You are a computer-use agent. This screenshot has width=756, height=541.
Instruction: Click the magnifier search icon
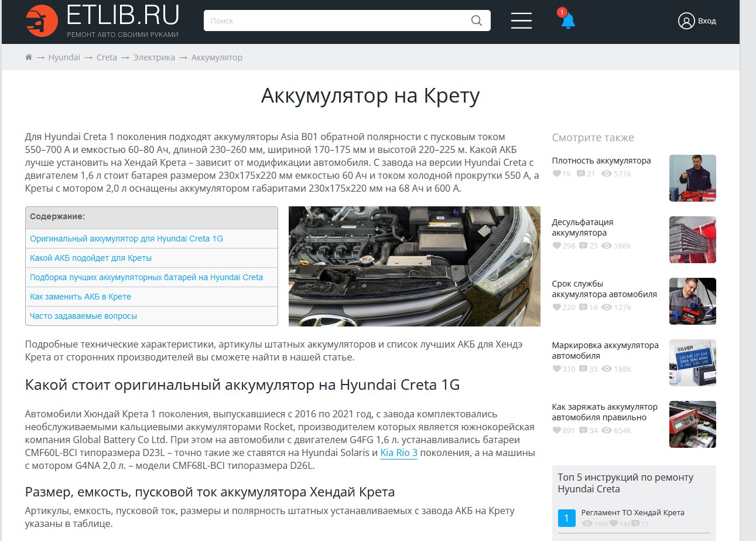(477, 21)
